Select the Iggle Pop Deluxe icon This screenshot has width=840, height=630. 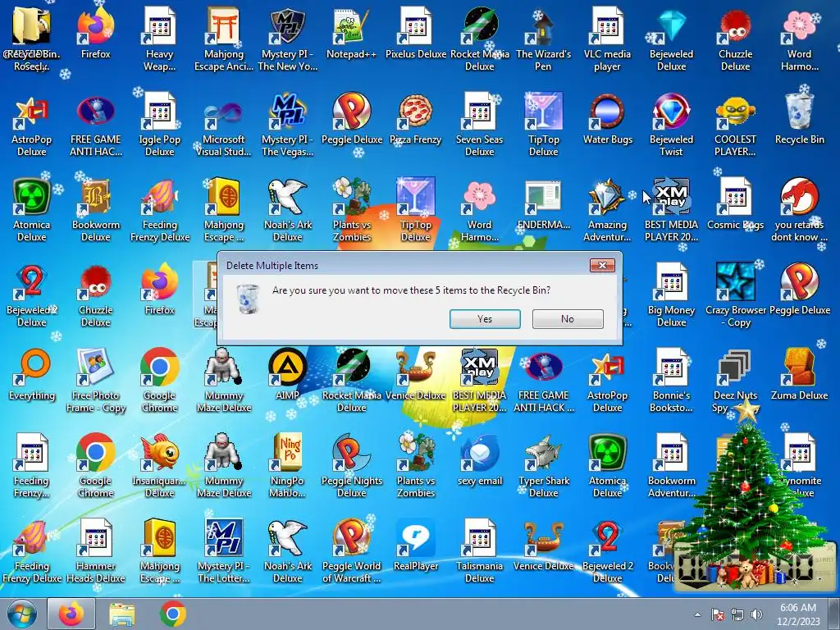[160, 125]
